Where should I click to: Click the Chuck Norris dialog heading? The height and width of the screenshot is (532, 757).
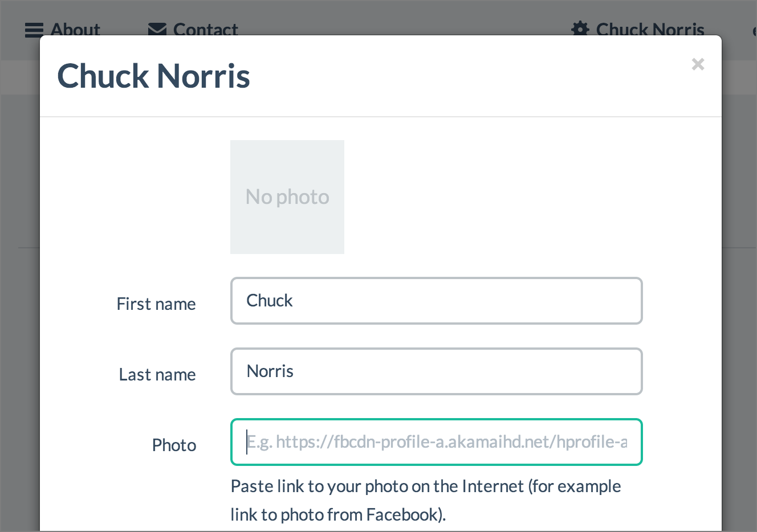pos(154,76)
